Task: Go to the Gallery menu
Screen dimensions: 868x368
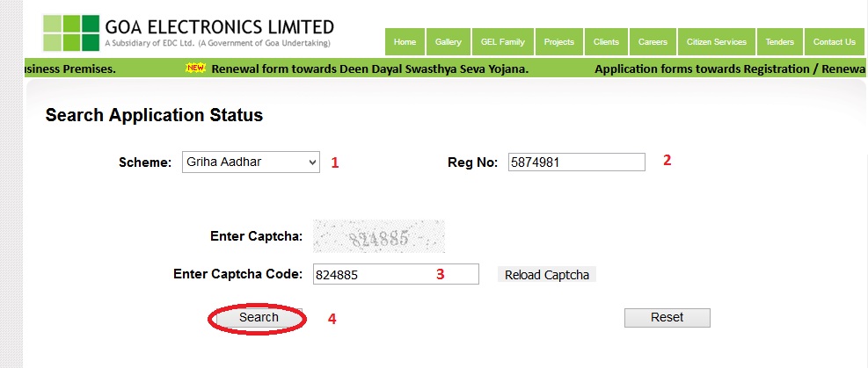Action: click(449, 42)
